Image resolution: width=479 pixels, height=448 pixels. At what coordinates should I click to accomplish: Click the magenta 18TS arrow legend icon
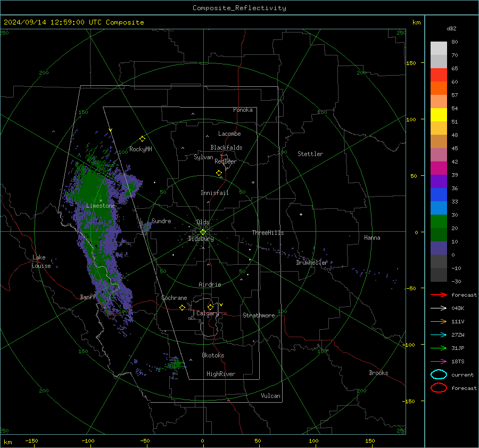tap(439, 362)
